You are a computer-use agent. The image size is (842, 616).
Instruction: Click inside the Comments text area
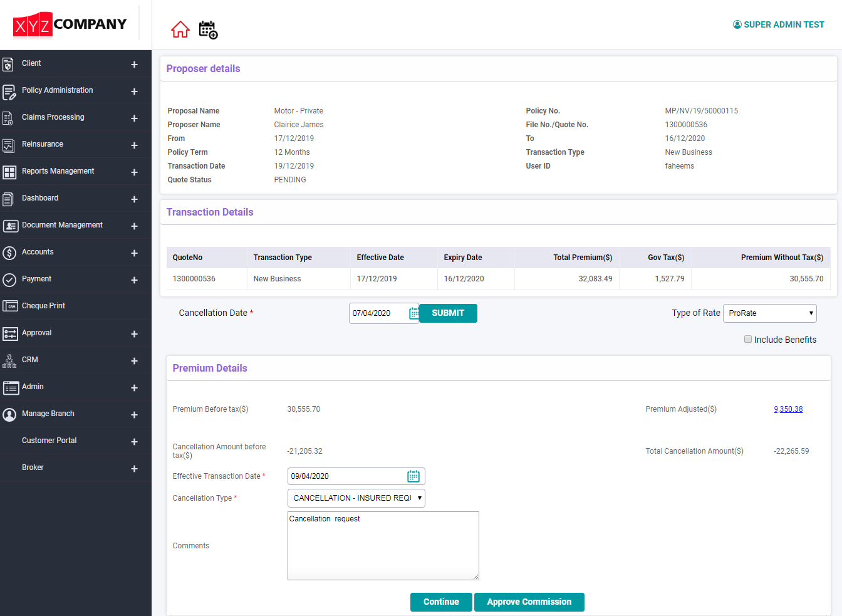click(x=383, y=545)
